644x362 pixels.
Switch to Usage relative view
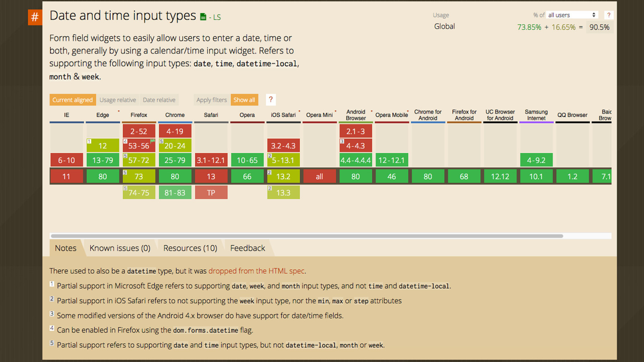pyautogui.click(x=118, y=100)
